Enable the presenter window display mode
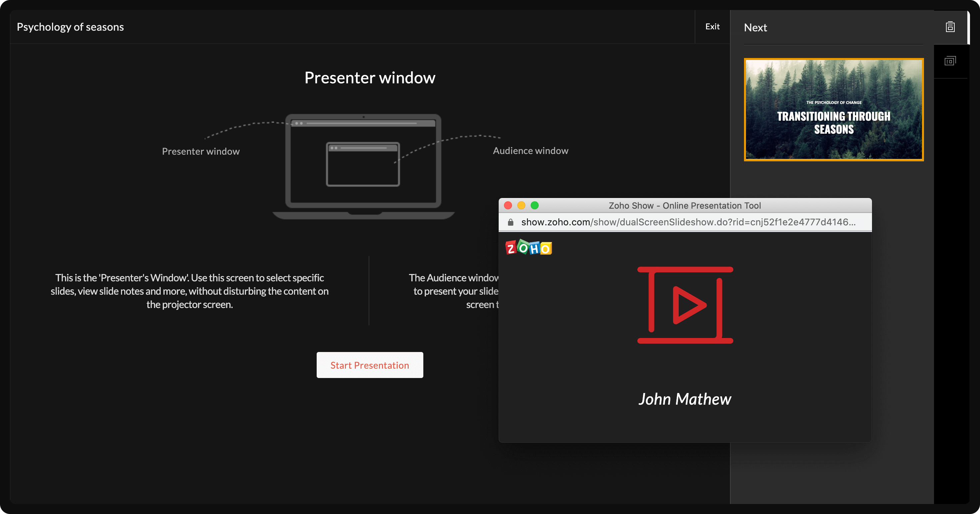 [950, 61]
